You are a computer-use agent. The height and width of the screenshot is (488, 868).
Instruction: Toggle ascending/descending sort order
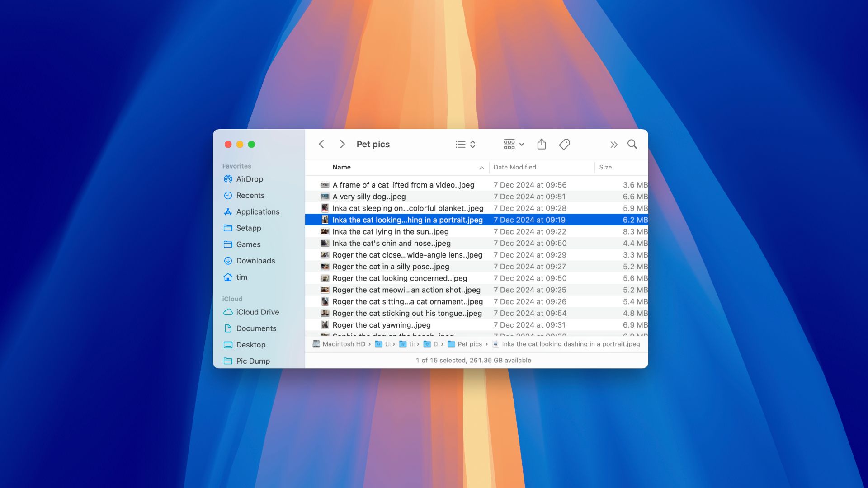pos(481,168)
